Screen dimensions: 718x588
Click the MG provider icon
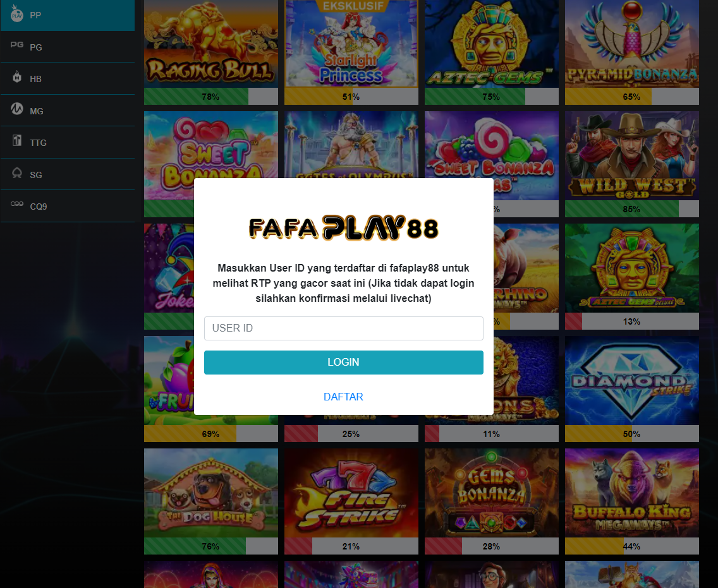coord(17,109)
